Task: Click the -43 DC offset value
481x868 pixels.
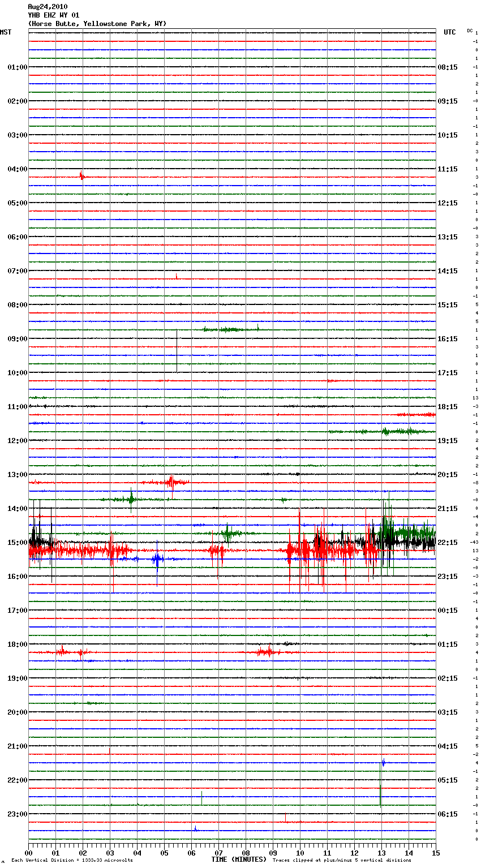Action: (x=474, y=543)
